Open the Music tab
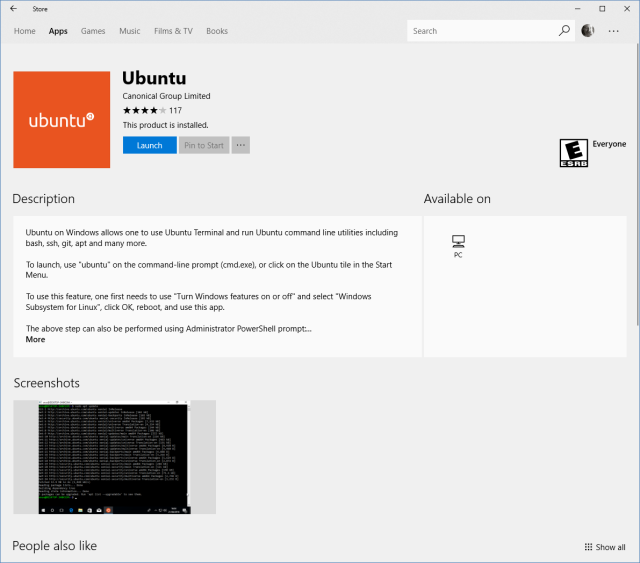This screenshot has height=563, width=640. click(130, 31)
